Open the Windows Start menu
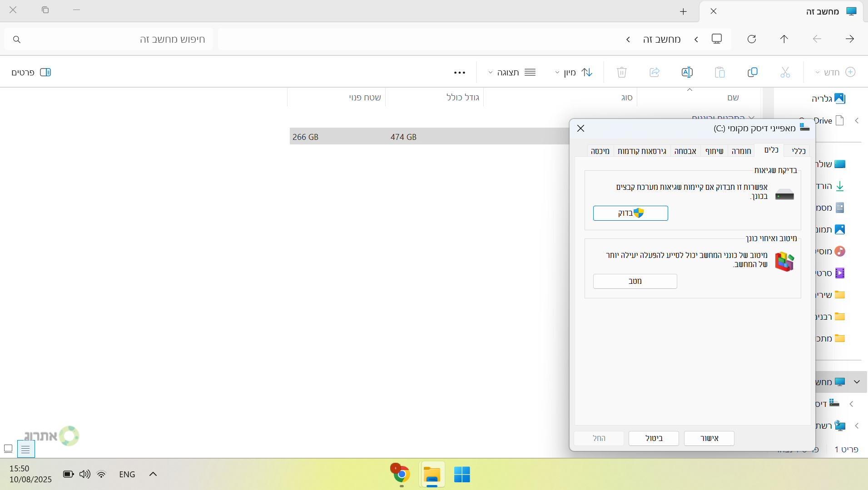Screen dimensions: 868x490 tap(462, 474)
